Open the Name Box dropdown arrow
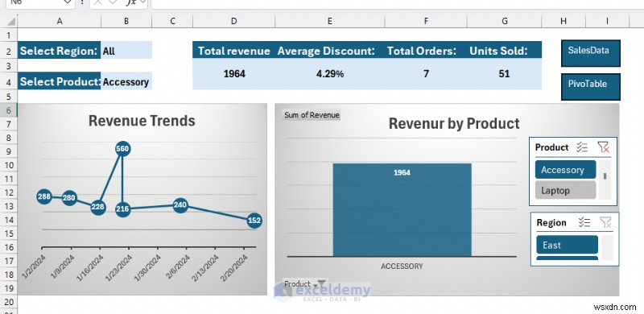This screenshot has height=314, width=644. pos(68,2)
